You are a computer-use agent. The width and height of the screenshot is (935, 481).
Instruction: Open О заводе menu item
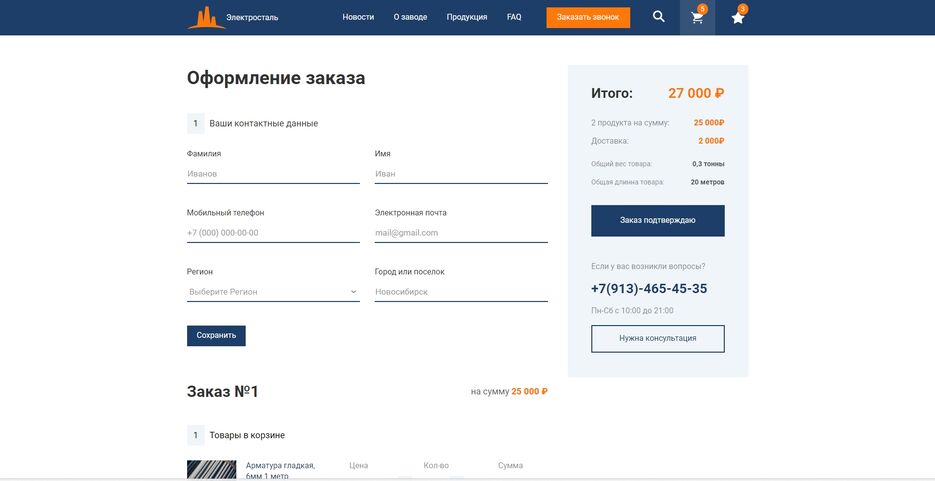point(410,17)
